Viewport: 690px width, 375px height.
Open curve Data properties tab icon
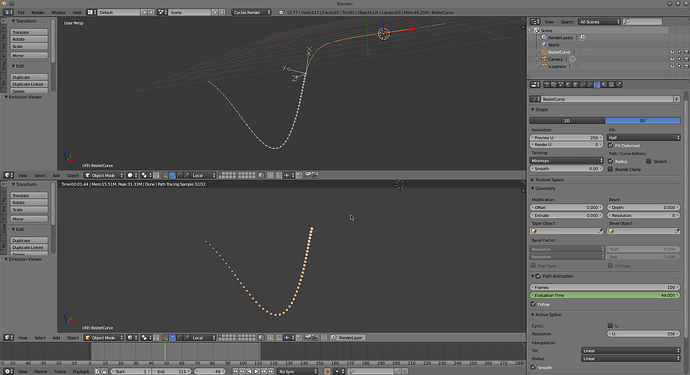(597, 85)
